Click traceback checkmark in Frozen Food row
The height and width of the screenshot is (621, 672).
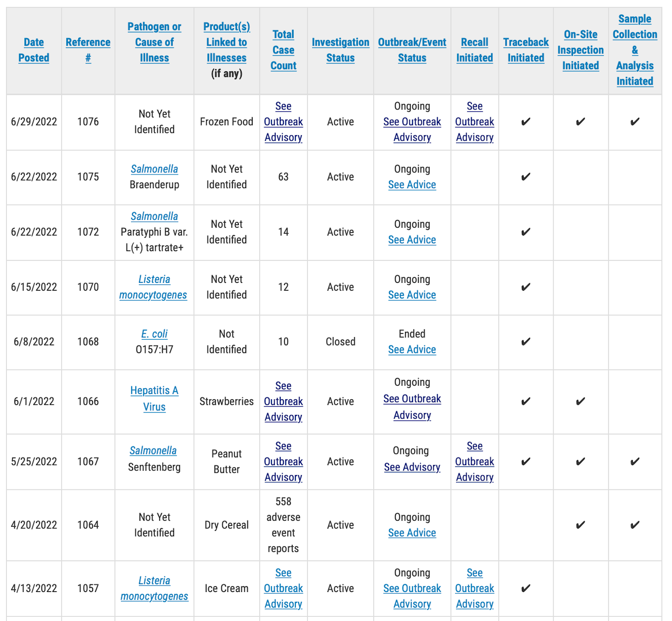click(x=526, y=121)
